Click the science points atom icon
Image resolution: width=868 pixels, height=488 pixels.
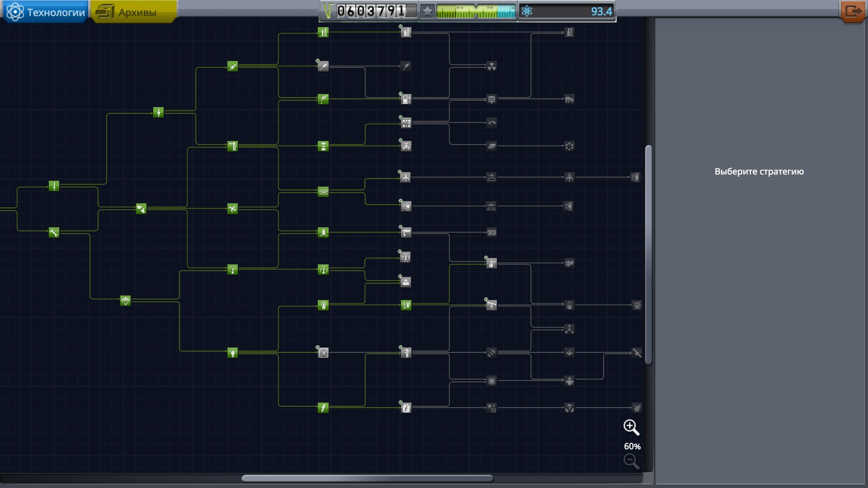527,11
